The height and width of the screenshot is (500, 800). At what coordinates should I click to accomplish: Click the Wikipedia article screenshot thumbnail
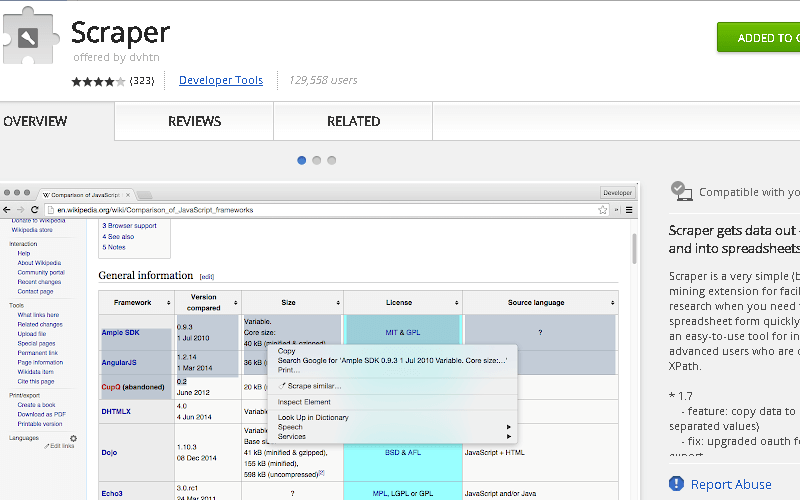click(x=319, y=340)
